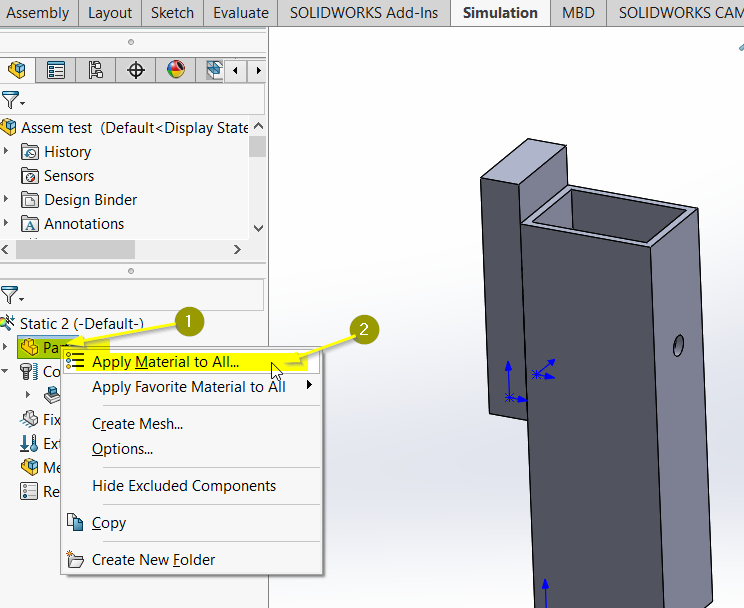This screenshot has width=744, height=608.
Task: Select the Parts folder icon
Action: click(x=29, y=347)
